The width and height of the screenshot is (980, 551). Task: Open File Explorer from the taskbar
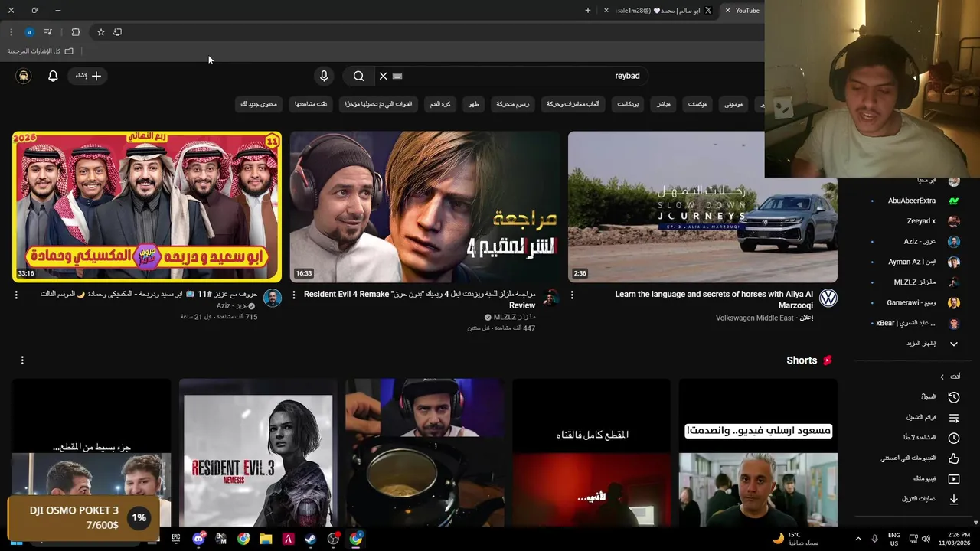coord(266,539)
